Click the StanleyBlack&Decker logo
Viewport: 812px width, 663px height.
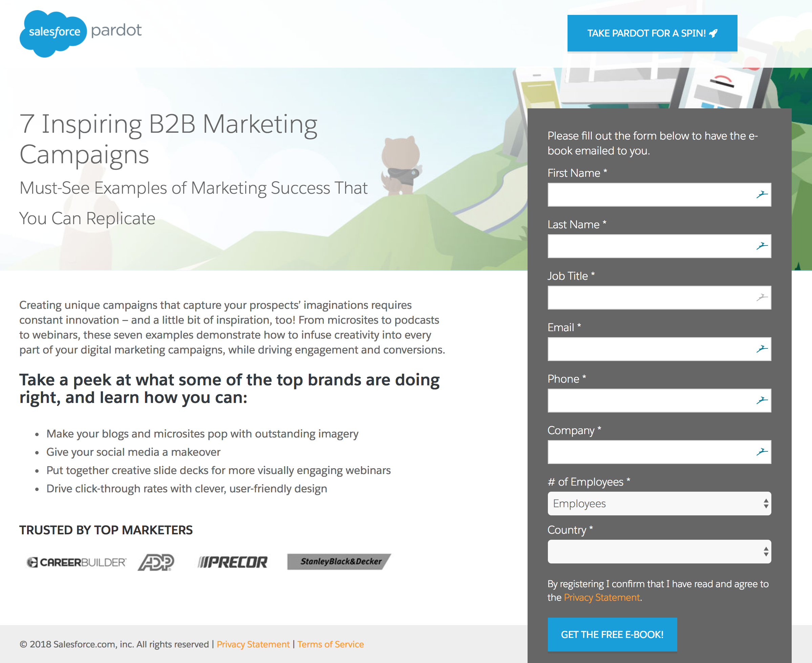tap(339, 561)
